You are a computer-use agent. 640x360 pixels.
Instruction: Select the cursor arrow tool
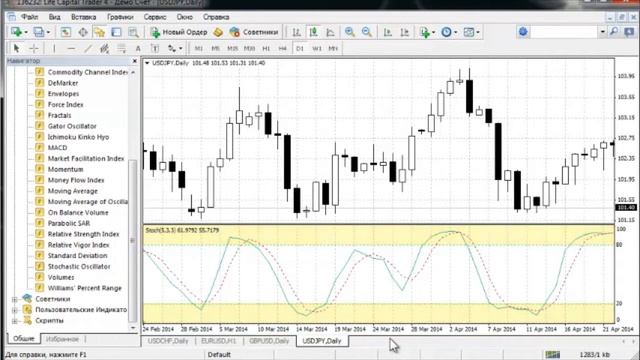pyautogui.click(x=16, y=49)
